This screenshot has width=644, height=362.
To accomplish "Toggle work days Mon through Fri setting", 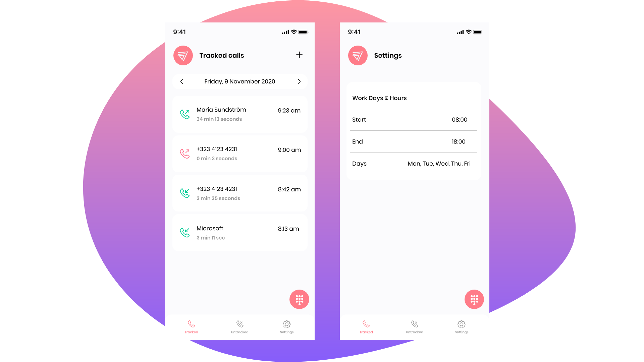I will point(439,164).
